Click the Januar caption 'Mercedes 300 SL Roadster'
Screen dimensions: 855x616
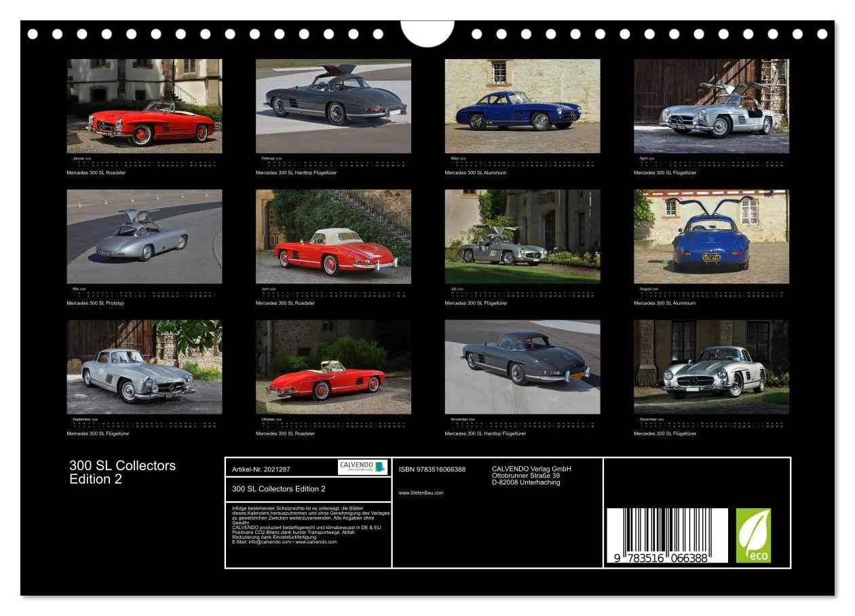pos(96,173)
